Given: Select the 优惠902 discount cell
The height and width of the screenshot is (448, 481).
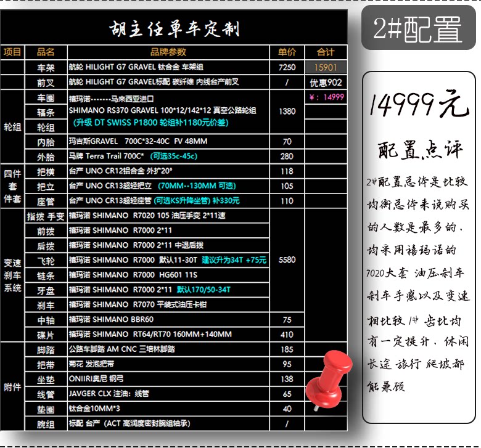Looking at the screenshot, I should (326, 83).
